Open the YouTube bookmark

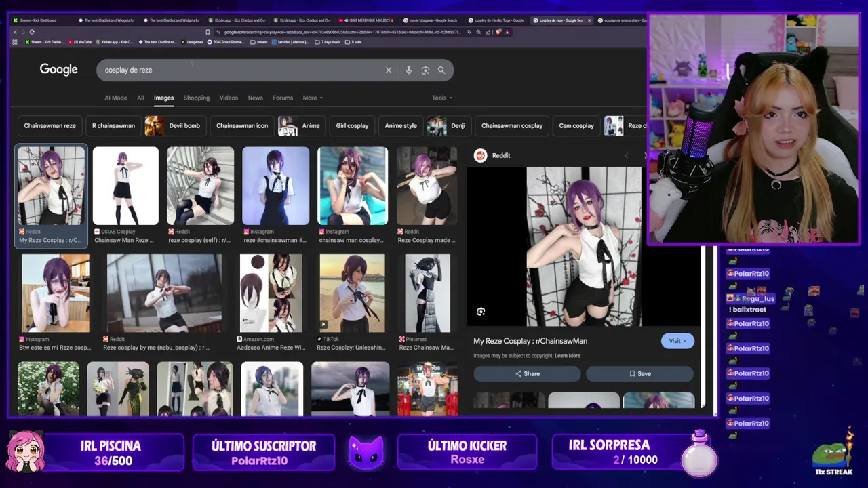tap(80, 42)
